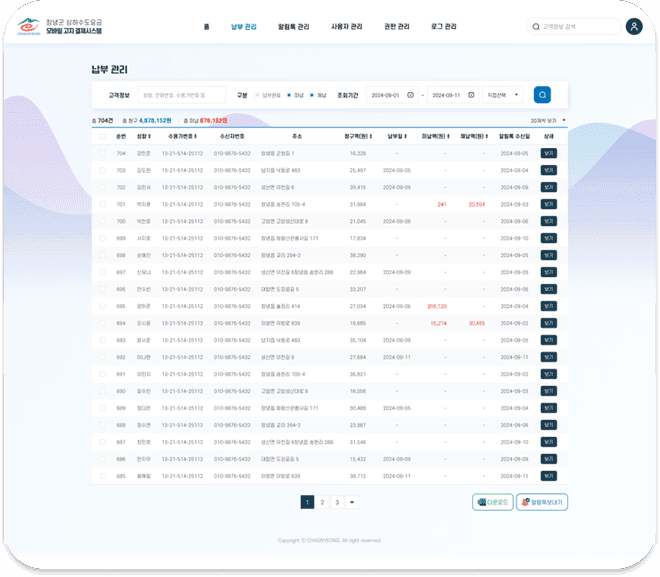
Task: Open the user profile avatar icon
Action: coord(634,27)
